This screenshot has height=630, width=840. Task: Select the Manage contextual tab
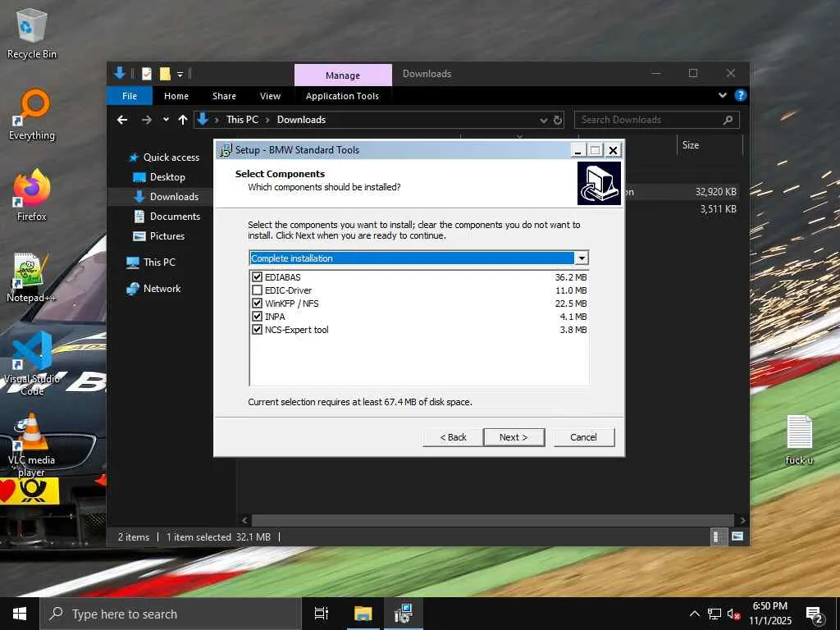pos(343,75)
